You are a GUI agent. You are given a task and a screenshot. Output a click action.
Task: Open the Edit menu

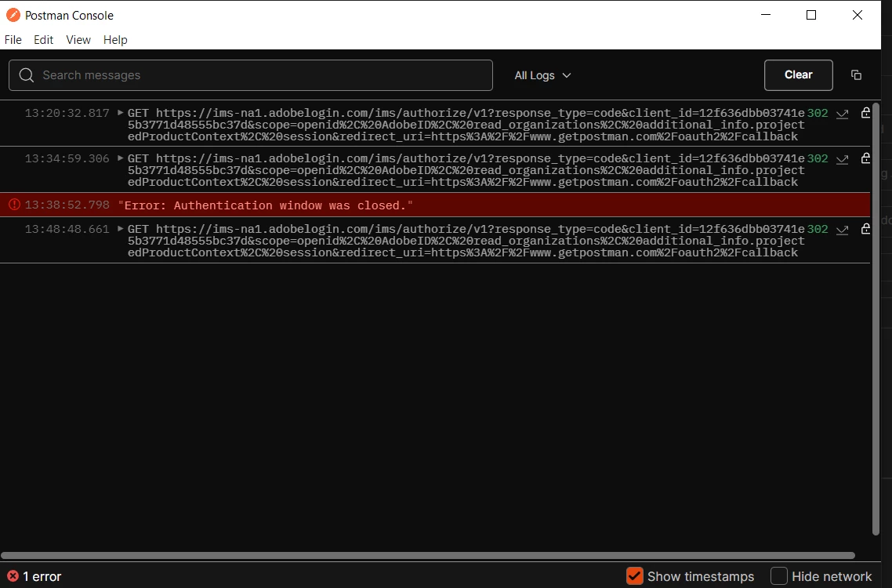coord(43,40)
